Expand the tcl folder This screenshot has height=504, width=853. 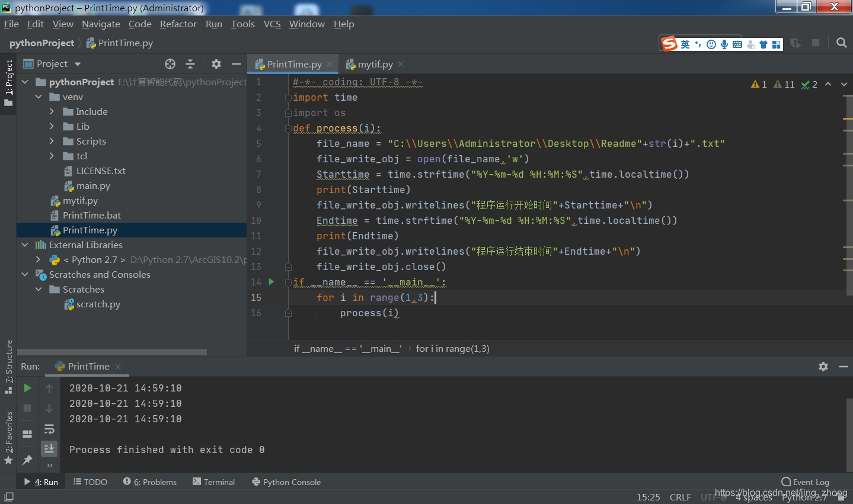pyautogui.click(x=52, y=156)
